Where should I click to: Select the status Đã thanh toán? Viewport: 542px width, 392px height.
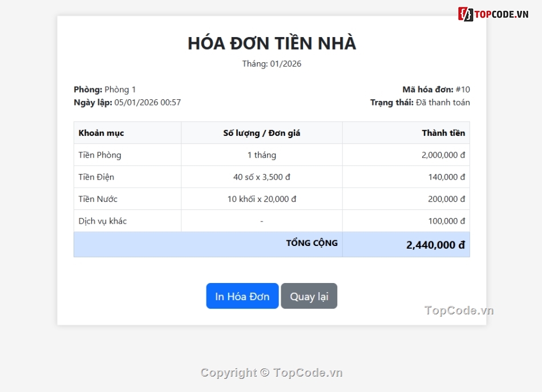(443, 102)
